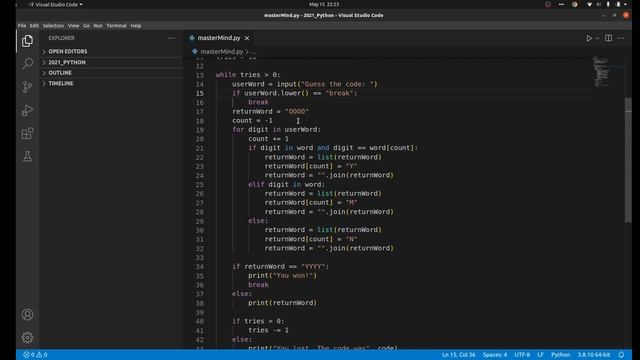Split the editor to the right
This screenshot has width=640, height=360.
pyautogui.click(x=609, y=38)
